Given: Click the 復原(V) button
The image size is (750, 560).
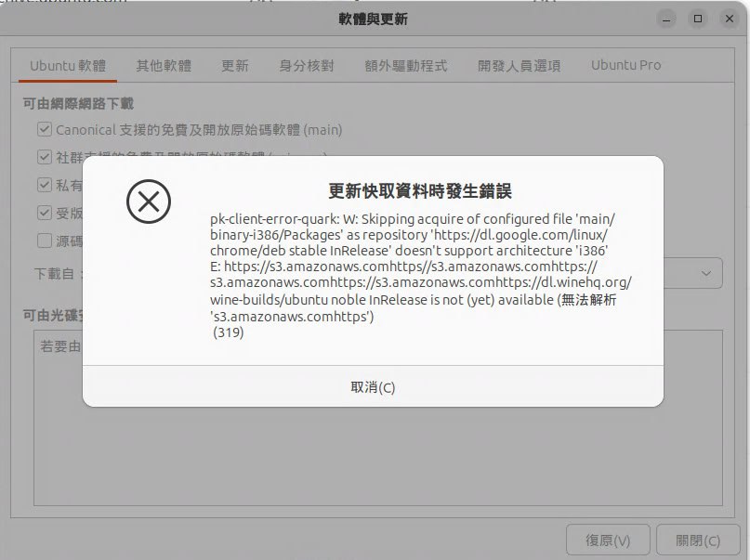Looking at the screenshot, I should click(608, 540).
